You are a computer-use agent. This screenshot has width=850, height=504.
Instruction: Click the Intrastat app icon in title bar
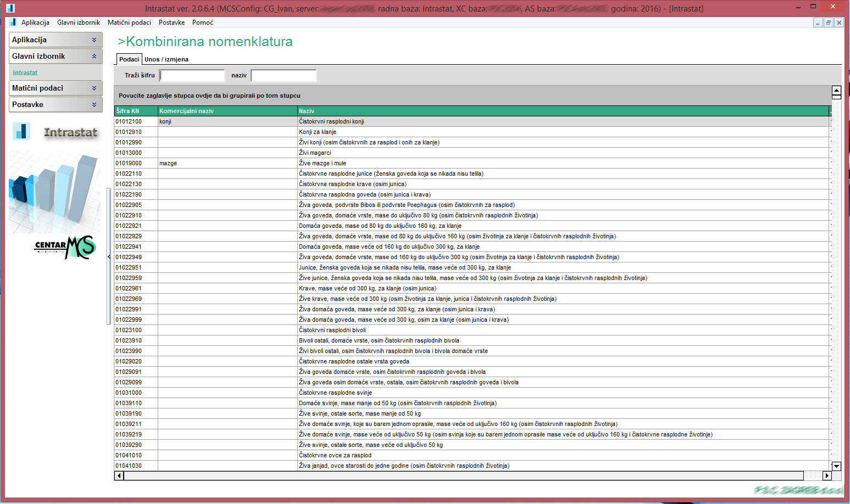click(x=10, y=8)
